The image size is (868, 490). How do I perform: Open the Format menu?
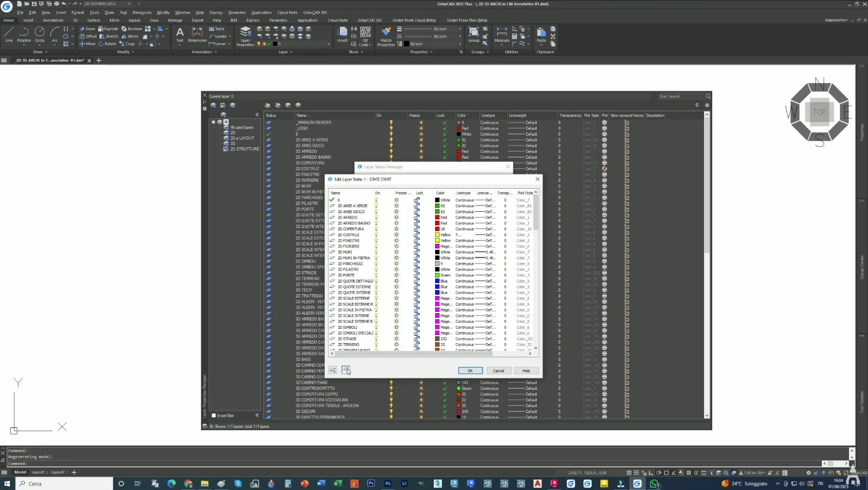pyautogui.click(x=77, y=12)
